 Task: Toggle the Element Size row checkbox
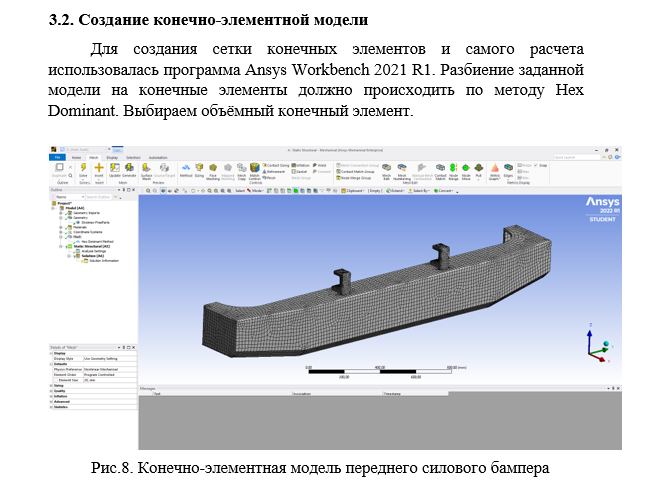[56, 380]
